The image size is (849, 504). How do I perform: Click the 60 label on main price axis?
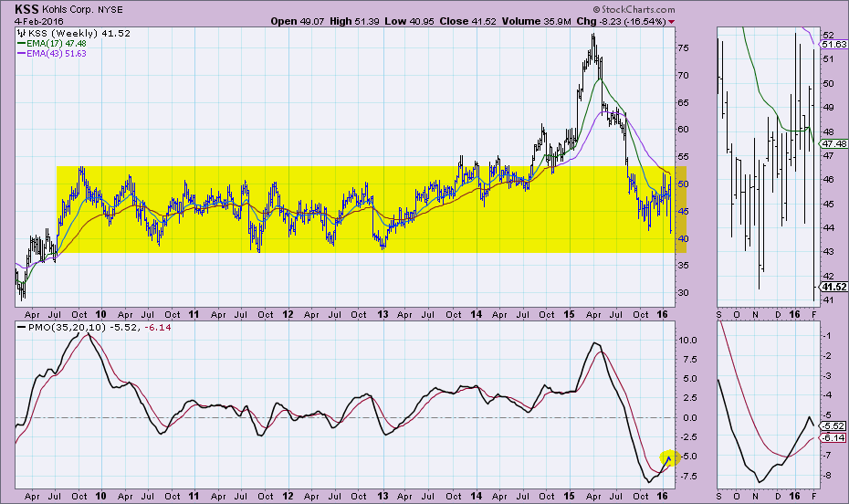pyautogui.click(x=684, y=130)
